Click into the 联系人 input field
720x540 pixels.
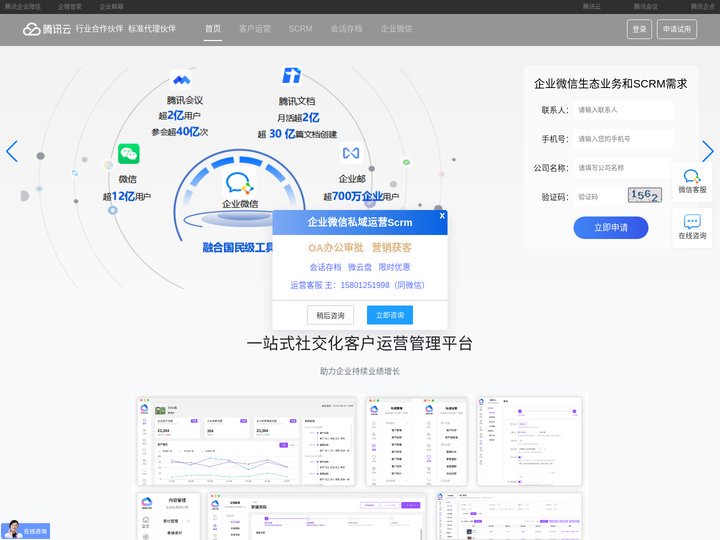coord(623,110)
